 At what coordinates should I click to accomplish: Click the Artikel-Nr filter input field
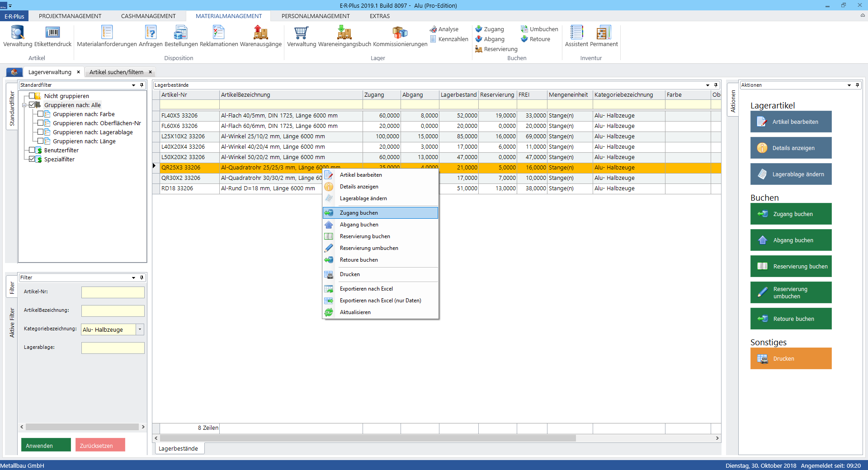[113, 292]
